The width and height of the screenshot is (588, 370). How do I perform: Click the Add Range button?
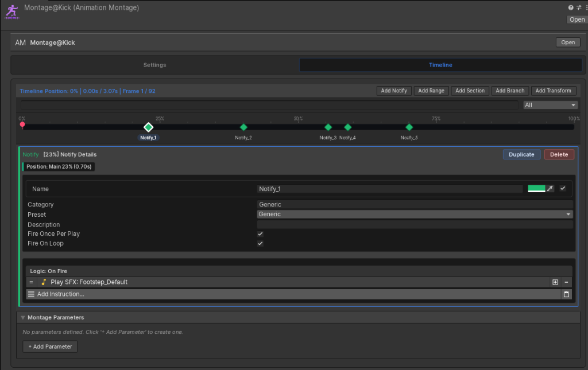(431, 91)
